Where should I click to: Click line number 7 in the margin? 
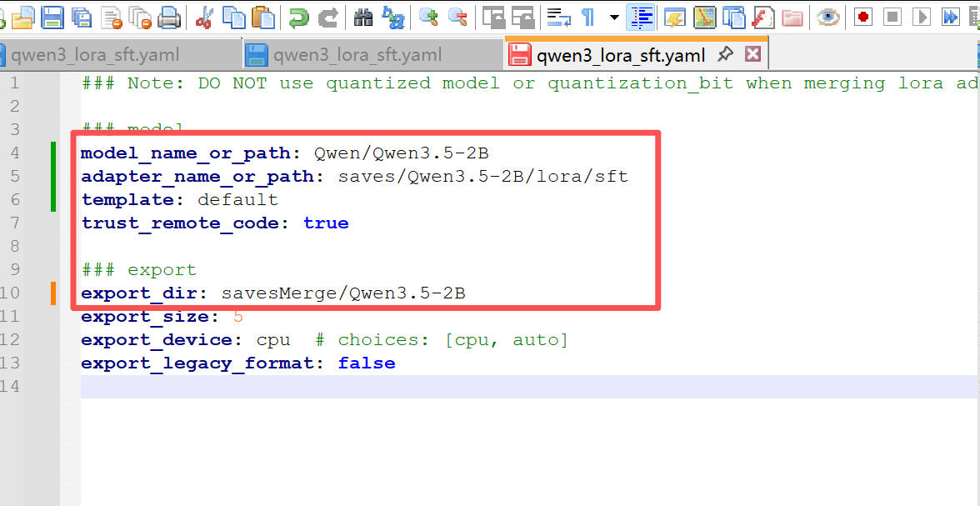[x=13, y=223]
